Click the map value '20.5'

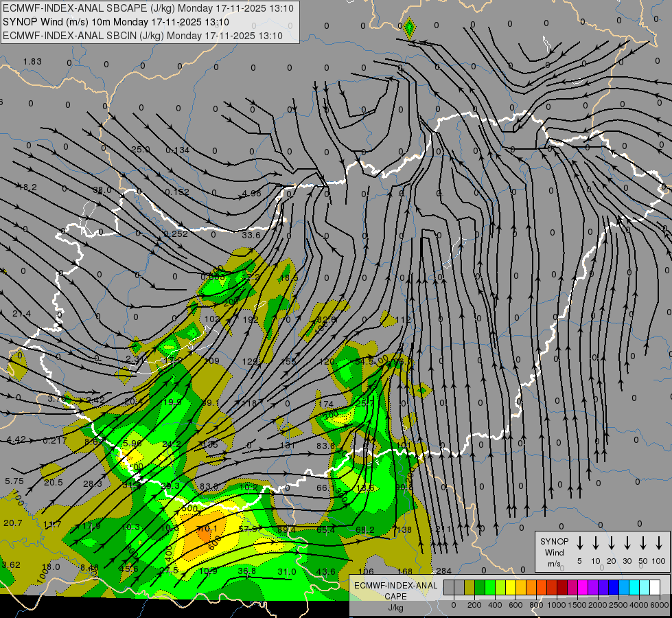[53, 483]
